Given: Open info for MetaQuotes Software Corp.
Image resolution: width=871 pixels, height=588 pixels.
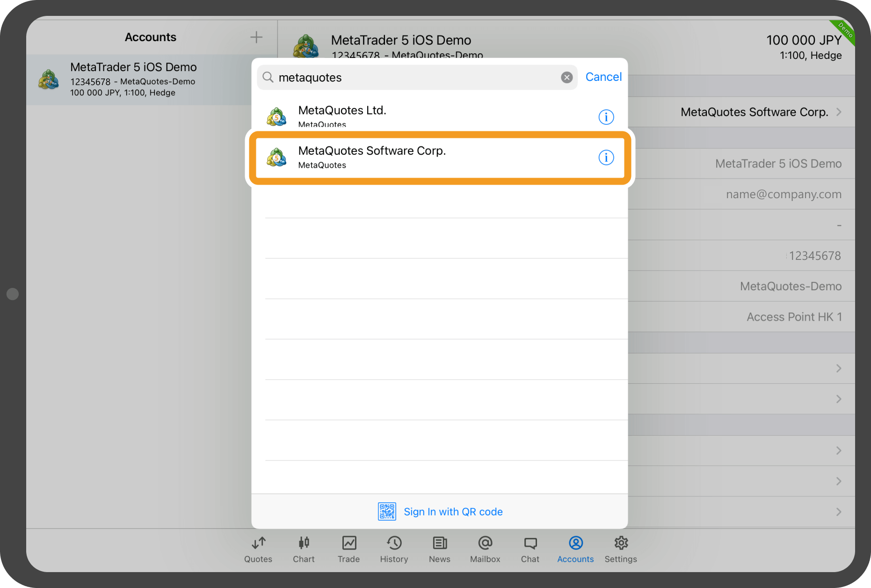Looking at the screenshot, I should 606,158.
